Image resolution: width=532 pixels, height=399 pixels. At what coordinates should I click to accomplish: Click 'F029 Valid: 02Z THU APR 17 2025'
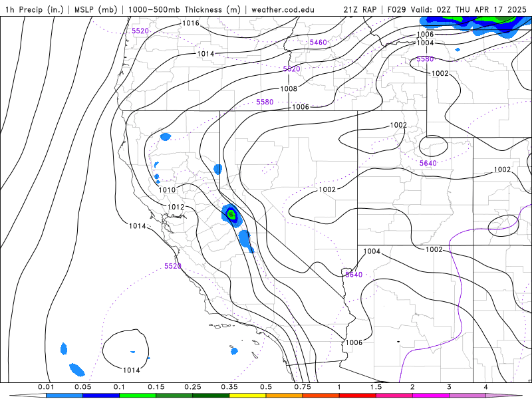(457, 9)
